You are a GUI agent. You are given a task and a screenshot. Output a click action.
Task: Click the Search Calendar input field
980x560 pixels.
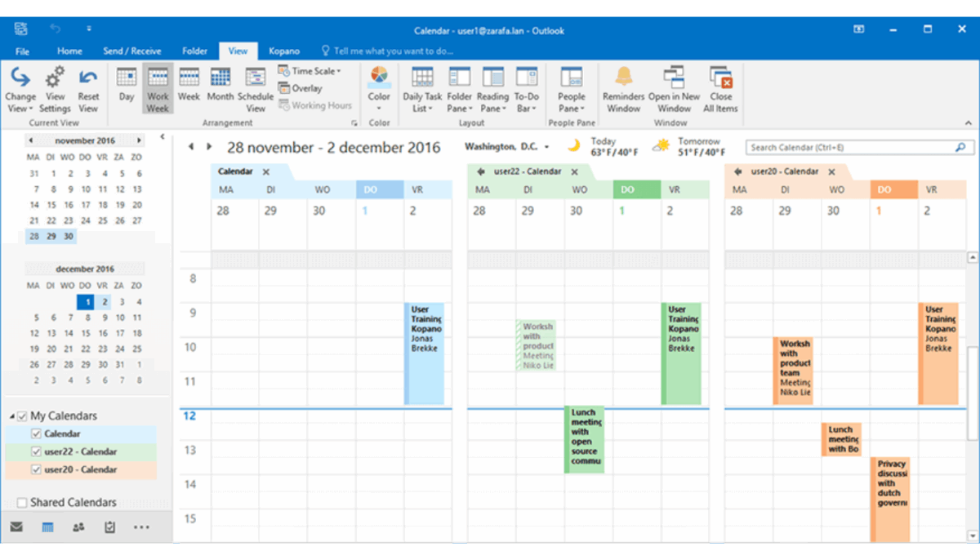[849, 148]
